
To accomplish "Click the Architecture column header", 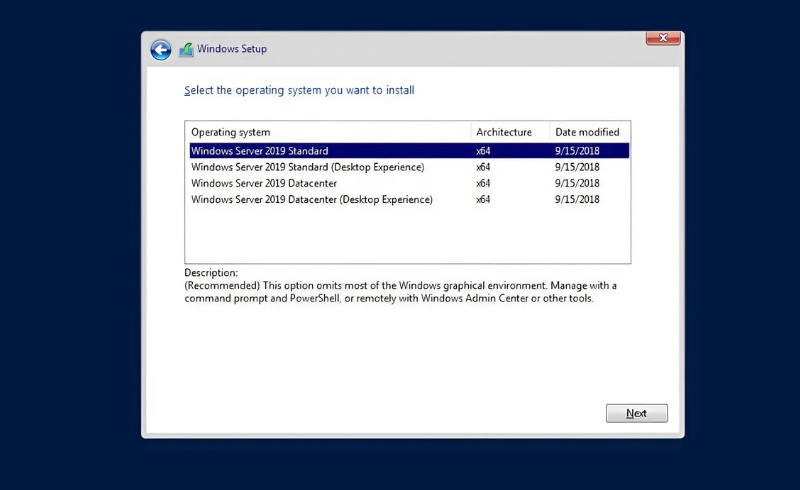I will [x=510, y=132].
